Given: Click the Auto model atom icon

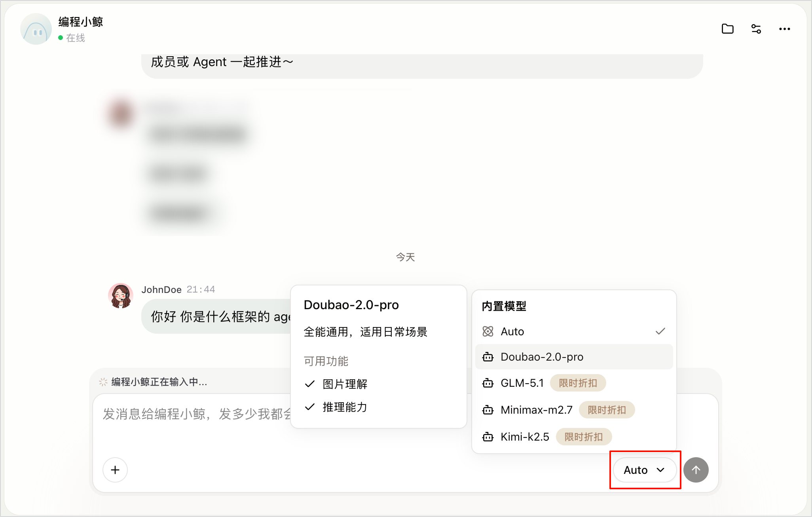Looking at the screenshot, I should coord(488,331).
